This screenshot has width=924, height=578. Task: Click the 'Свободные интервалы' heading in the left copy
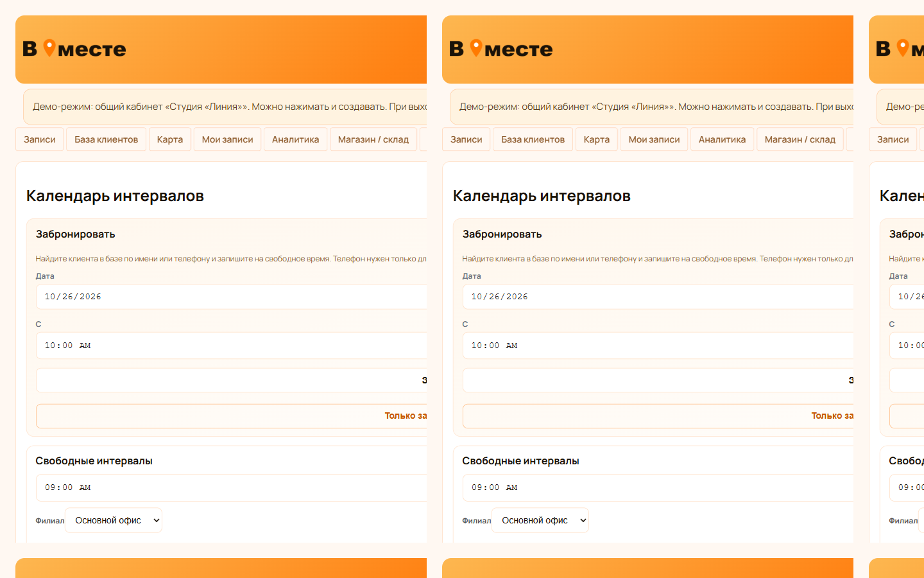click(x=94, y=461)
